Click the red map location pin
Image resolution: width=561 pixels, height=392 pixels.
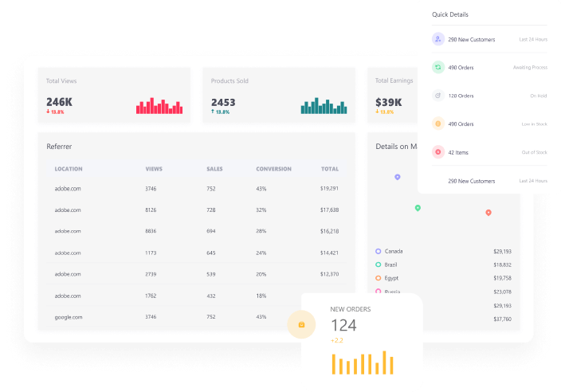coord(488,213)
